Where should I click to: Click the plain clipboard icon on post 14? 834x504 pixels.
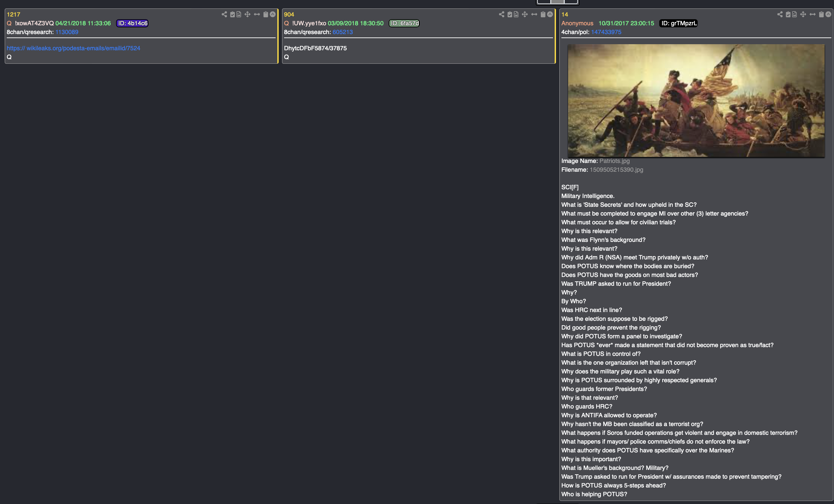pyautogui.click(x=821, y=14)
